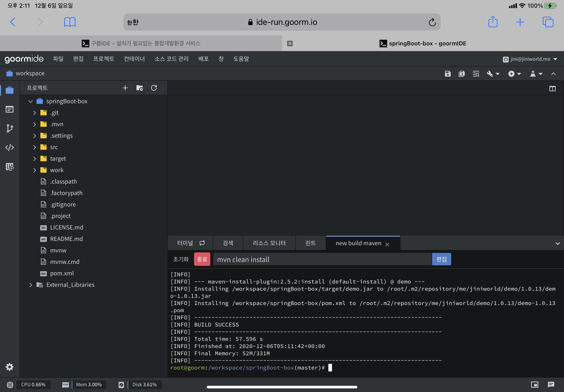
Task: Open the 배포 menu
Action: (x=204, y=59)
